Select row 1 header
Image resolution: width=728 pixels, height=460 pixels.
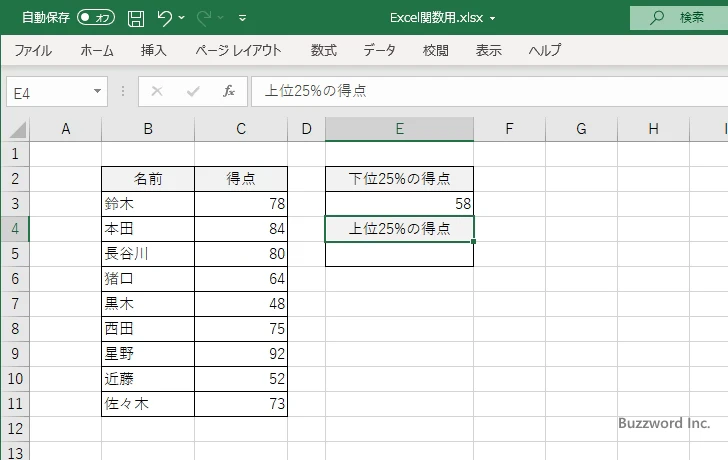click(x=15, y=154)
